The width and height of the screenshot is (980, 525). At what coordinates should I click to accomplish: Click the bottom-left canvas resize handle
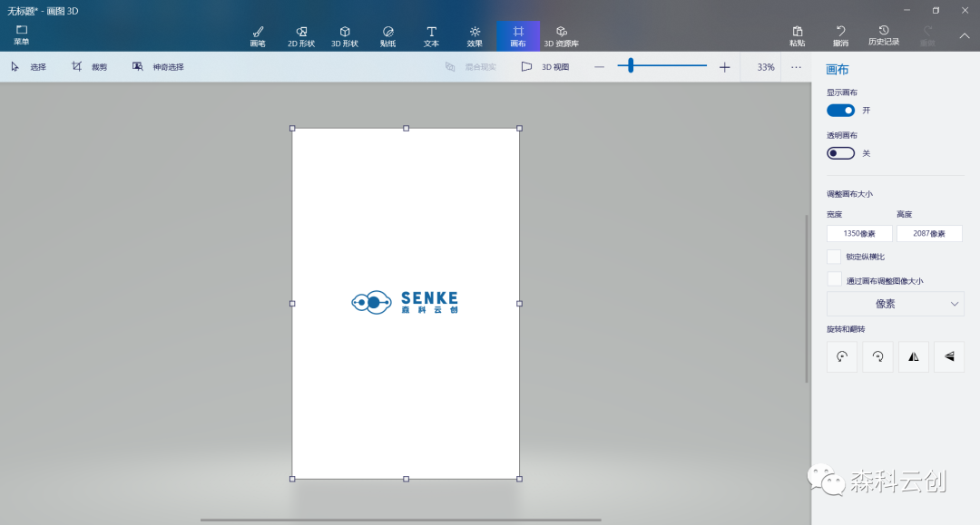pos(292,479)
